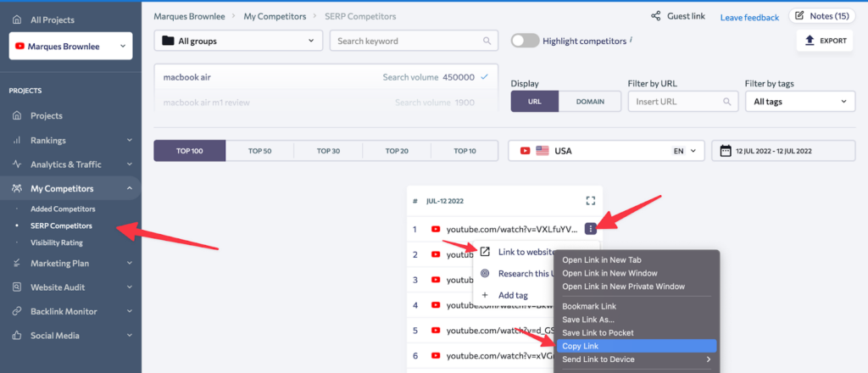Open Notes (15) button
The height and width of the screenshot is (373, 868).
(x=821, y=16)
